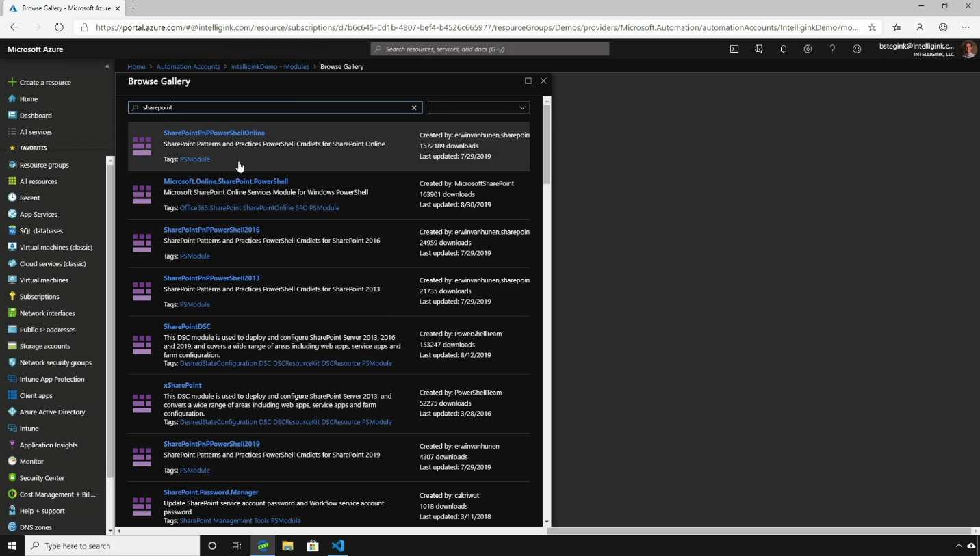Click Windows taskbar search box

[112, 546]
